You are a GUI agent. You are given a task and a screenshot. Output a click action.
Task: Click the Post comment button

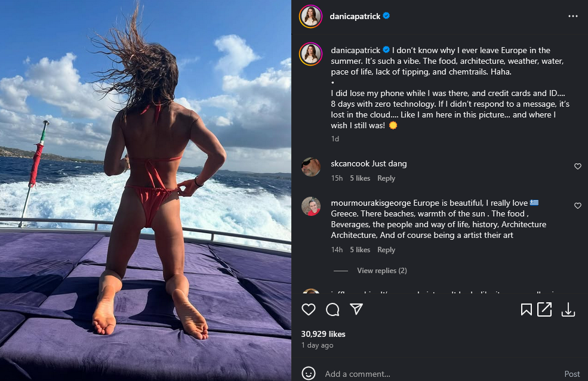tap(572, 374)
